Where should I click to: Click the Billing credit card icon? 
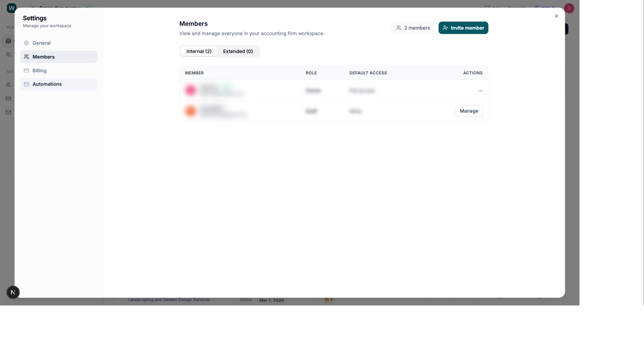[27, 71]
